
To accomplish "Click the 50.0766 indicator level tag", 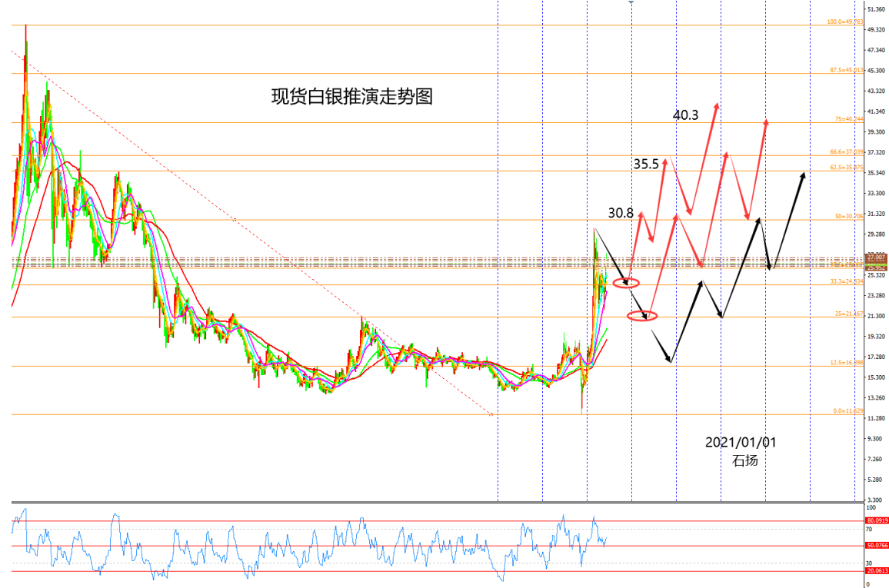I will point(877,546).
